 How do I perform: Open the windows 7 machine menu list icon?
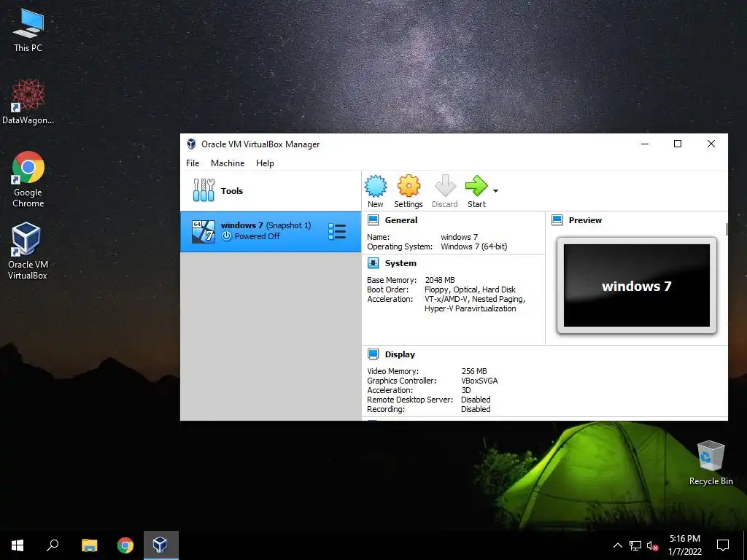pyautogui.click(x=337, y=231)
